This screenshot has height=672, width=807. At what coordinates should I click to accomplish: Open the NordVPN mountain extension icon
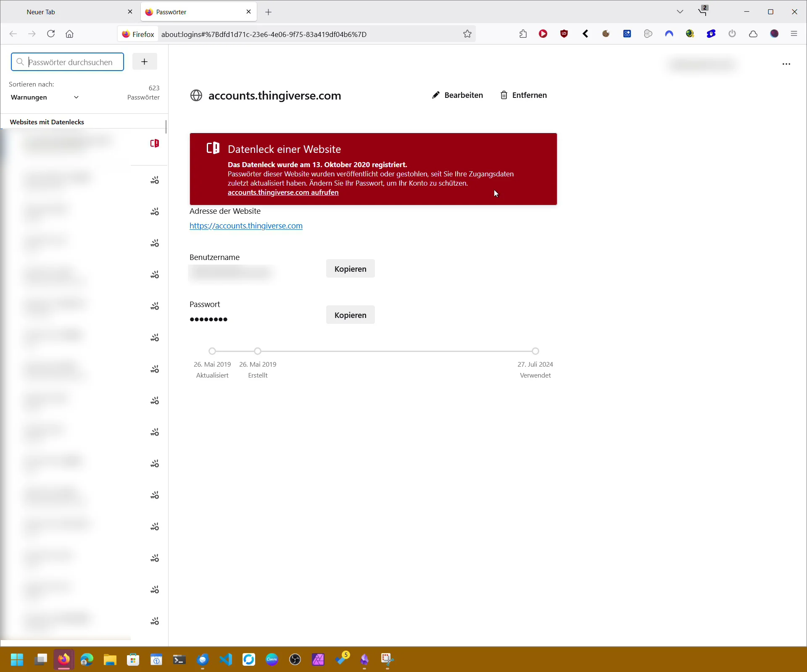(669, 34)
